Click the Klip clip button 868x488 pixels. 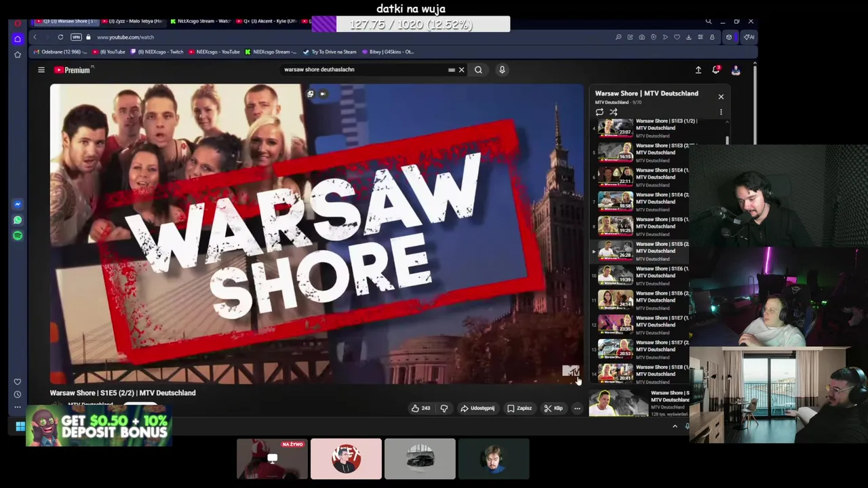point(554,408)
